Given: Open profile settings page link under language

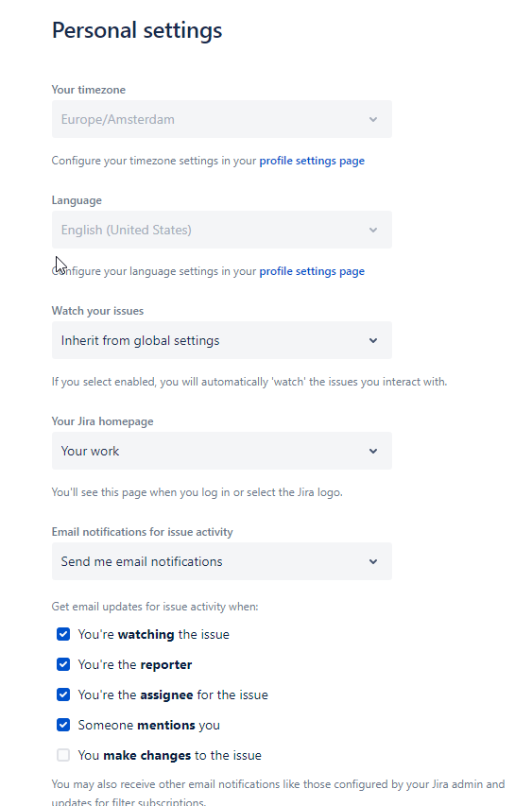Looking at the screenshot, I should (x=312, y=271).
